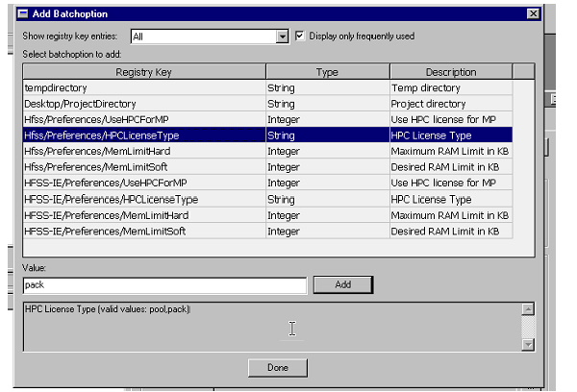Click the Temp directory description cell
This screenshot has width=577, height=392.
pyautogui.click(x=451, y=87)
